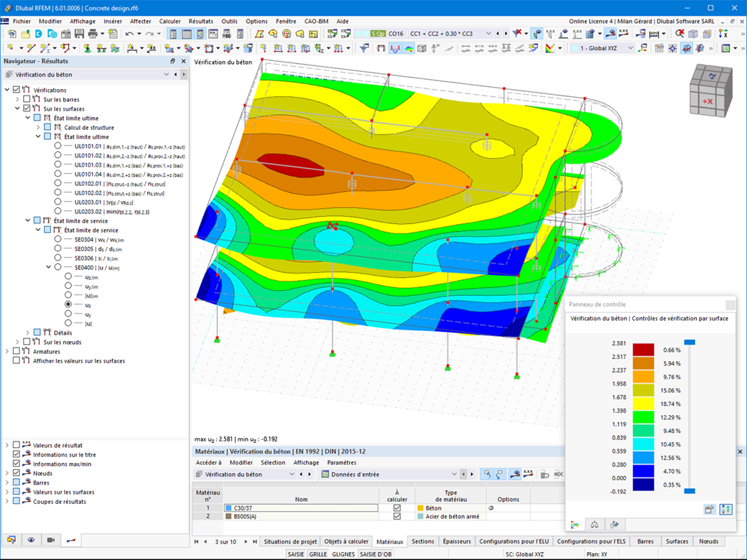Image resolution: width=747 pixels, height=560 pixels.
Task: Toggle the GRILLE status bar button
Action: coord(317,554)
